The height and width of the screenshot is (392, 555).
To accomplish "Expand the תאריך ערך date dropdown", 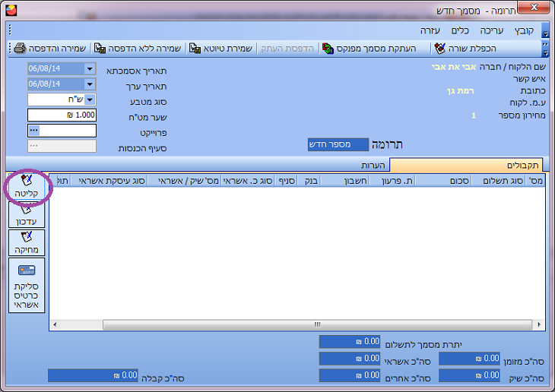I will (90, 84).
